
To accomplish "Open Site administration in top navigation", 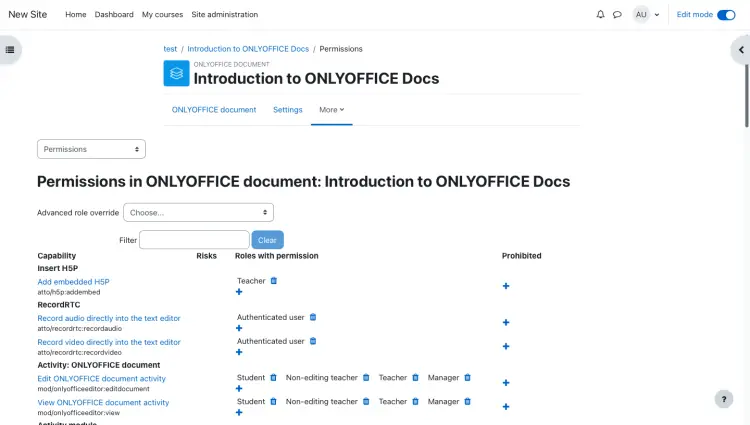I will point(225,14).
